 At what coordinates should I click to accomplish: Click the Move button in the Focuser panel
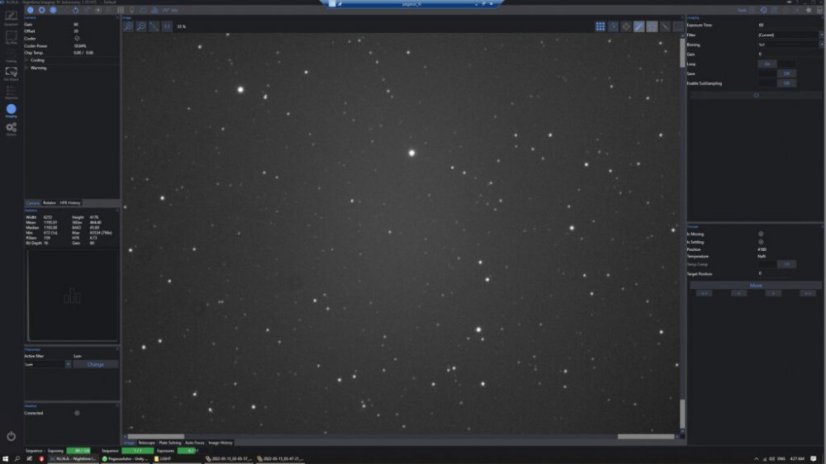(x=755, y=285)
